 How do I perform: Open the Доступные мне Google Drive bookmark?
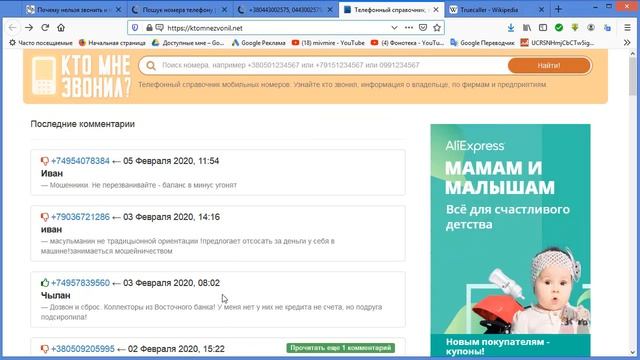pos(188,42)
